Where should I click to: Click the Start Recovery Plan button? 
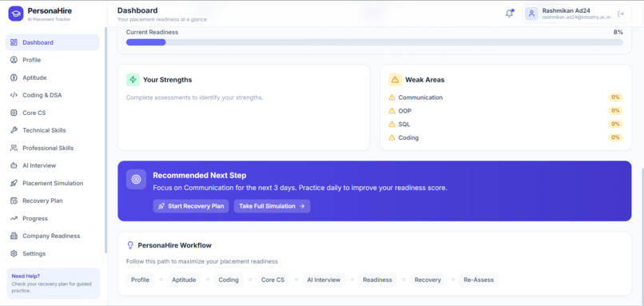(191, 206)
